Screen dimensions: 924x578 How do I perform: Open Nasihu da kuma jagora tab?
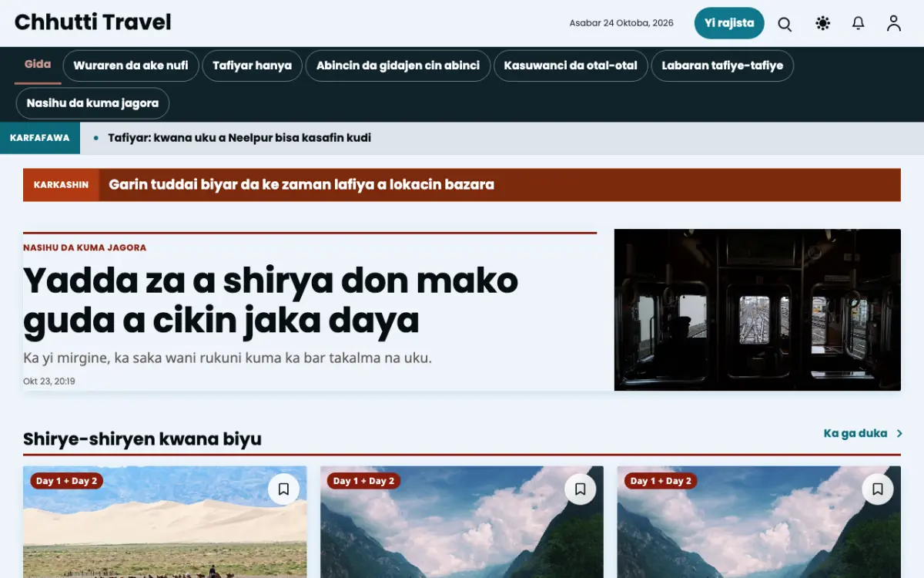coord(92,103)
